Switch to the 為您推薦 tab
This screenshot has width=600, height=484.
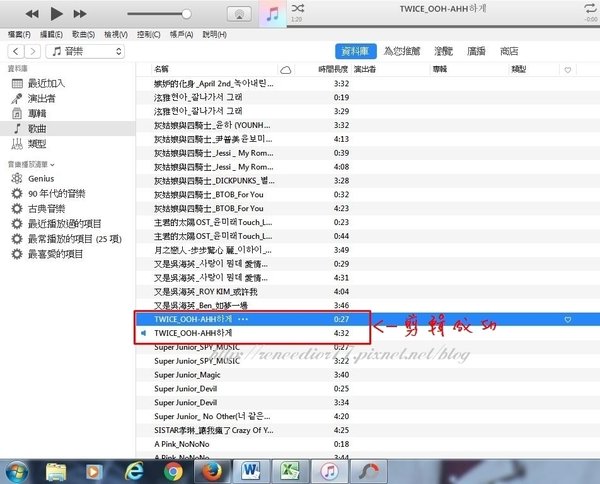402,51
